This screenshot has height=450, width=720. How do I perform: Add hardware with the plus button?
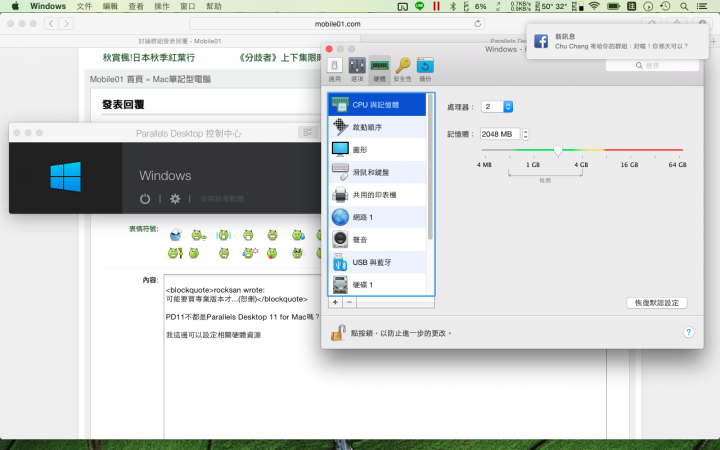[x=335, y=302]
